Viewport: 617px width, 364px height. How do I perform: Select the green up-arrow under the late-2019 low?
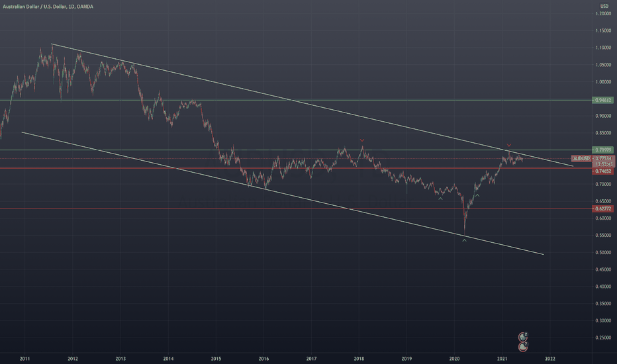click(441, 199)
